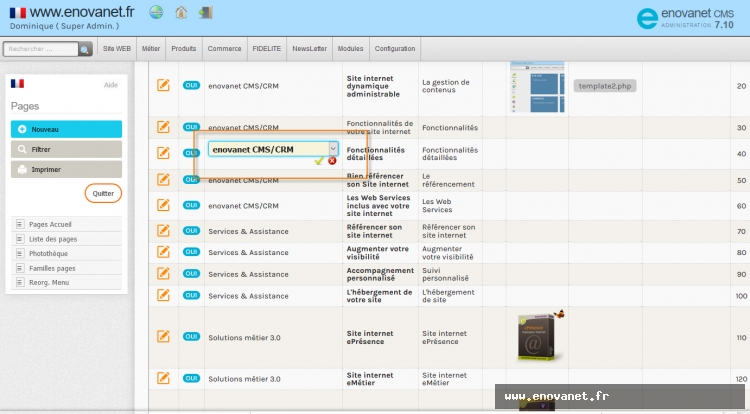
Task: Toggle OUI for 'Site internet eMétier'
Action: pyautogui.click(x=191, y=378)
